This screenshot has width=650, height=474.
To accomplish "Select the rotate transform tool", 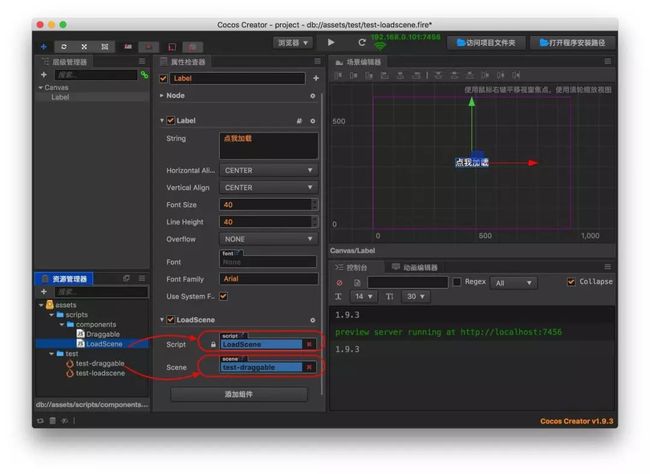I will coord(64,46).
